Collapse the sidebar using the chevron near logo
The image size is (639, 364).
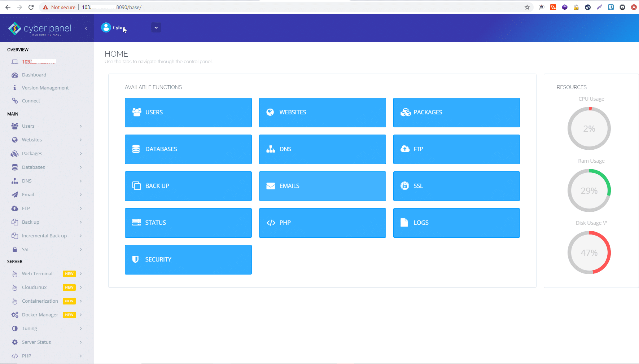[86, 28]
